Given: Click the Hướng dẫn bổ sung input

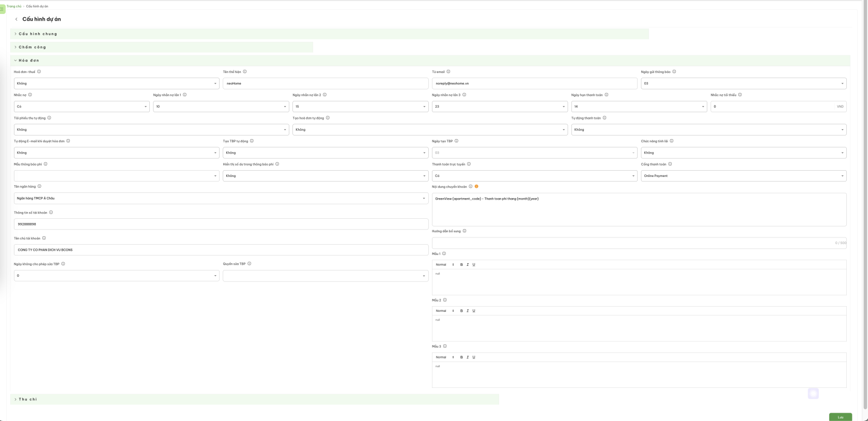Looking at the screenshot, I should [x=639, y=243].
